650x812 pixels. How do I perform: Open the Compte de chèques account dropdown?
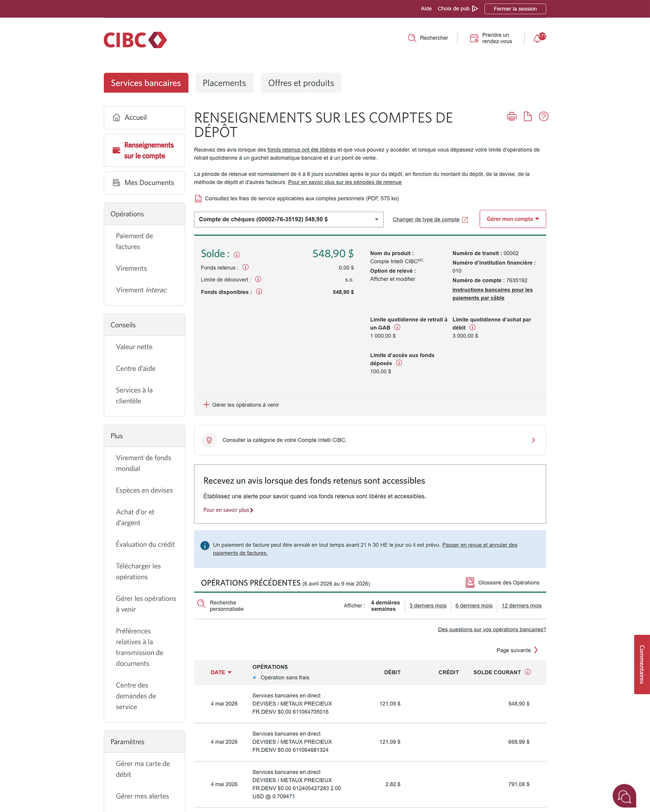click(289, 219)
